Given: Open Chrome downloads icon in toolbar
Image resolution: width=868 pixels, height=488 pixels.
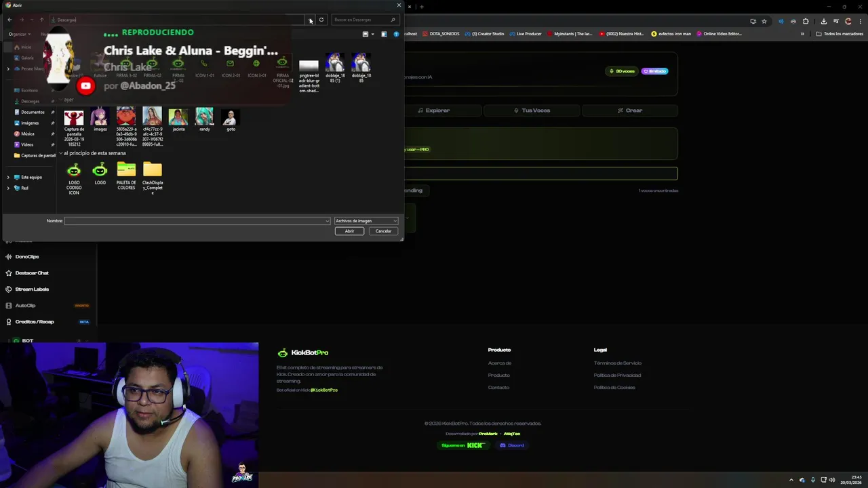Looking at the screenshot, I should point(824,21).
